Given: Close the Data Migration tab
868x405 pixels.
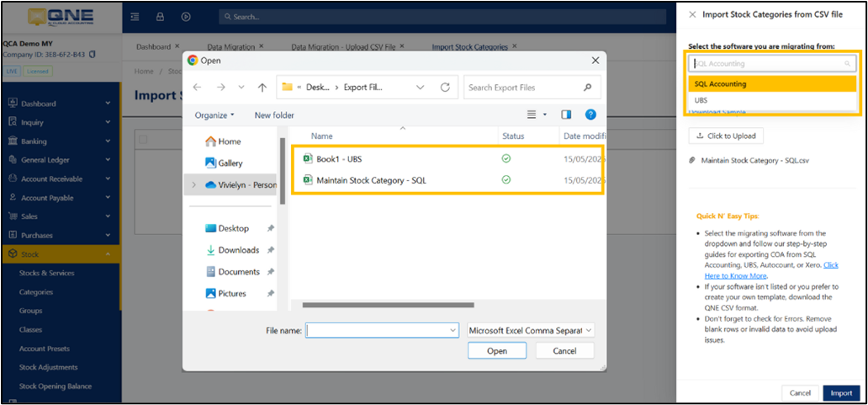Looking at the screenshot, I should click(262, 46).
